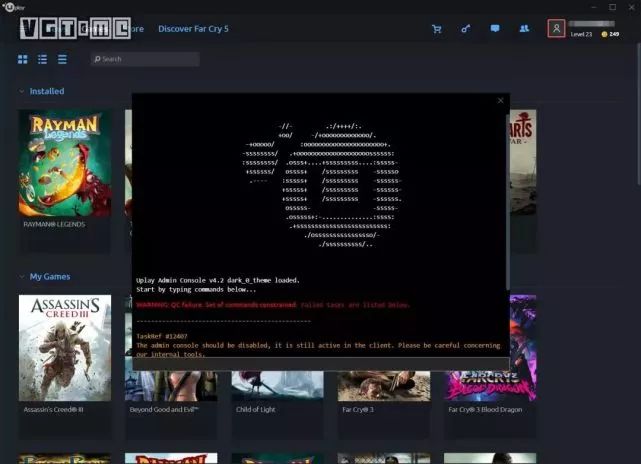The image size is (641, 464).
Task: Open the shopping cart icon
Action: coord(437,29)
